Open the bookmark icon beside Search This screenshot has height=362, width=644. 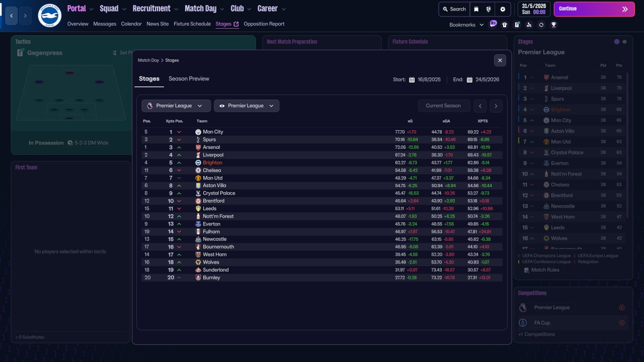476,9
